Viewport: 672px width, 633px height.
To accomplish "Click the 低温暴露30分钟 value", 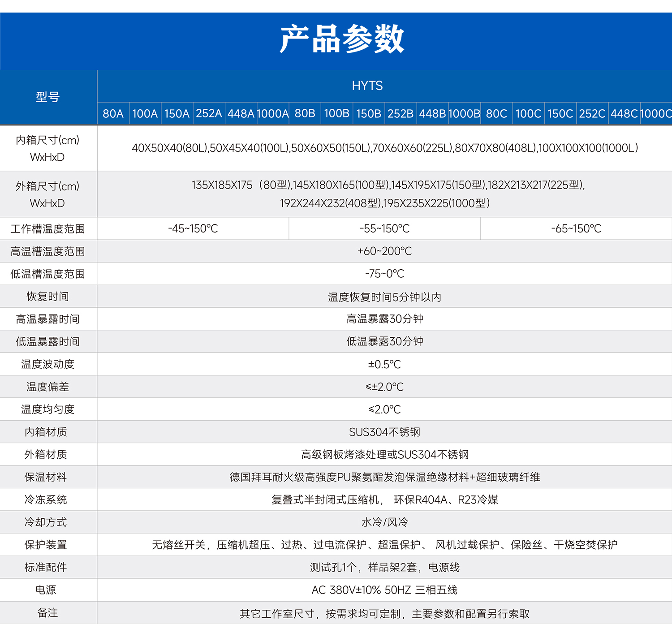I will tap(385, 341).
